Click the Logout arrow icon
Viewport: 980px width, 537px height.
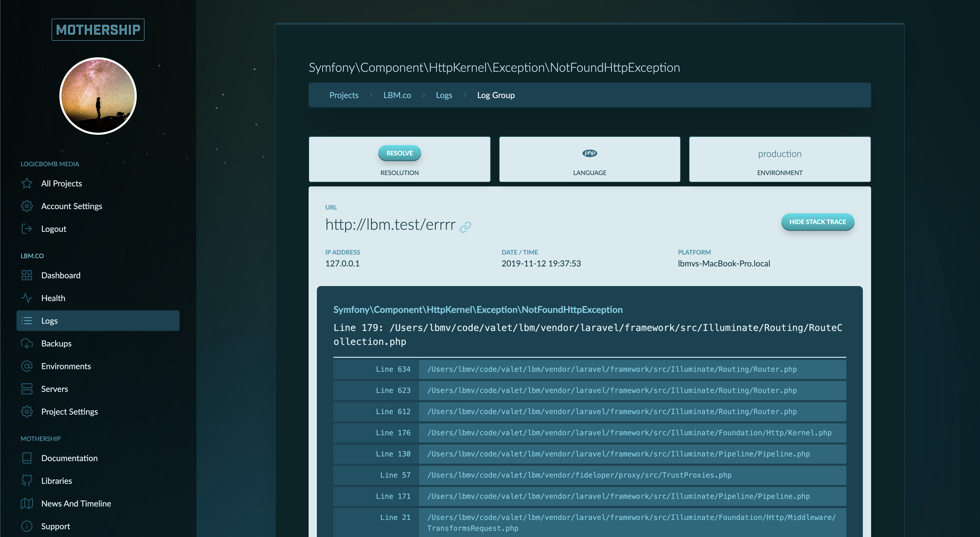click(x=27, y=229)
